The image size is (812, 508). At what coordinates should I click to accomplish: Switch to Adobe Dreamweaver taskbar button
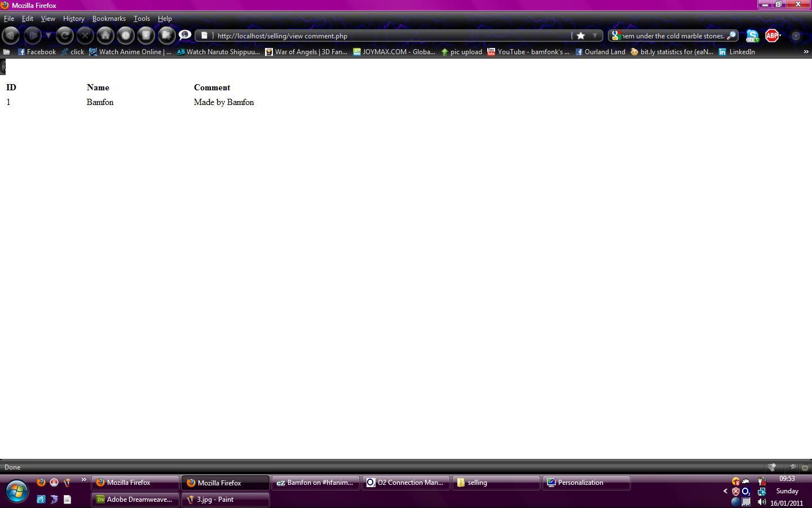pyautogui.click(x=135, y=500)
